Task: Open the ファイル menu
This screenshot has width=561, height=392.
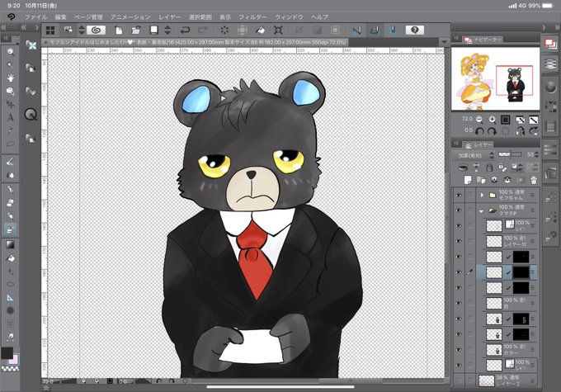Action: (x=35, y=17)
